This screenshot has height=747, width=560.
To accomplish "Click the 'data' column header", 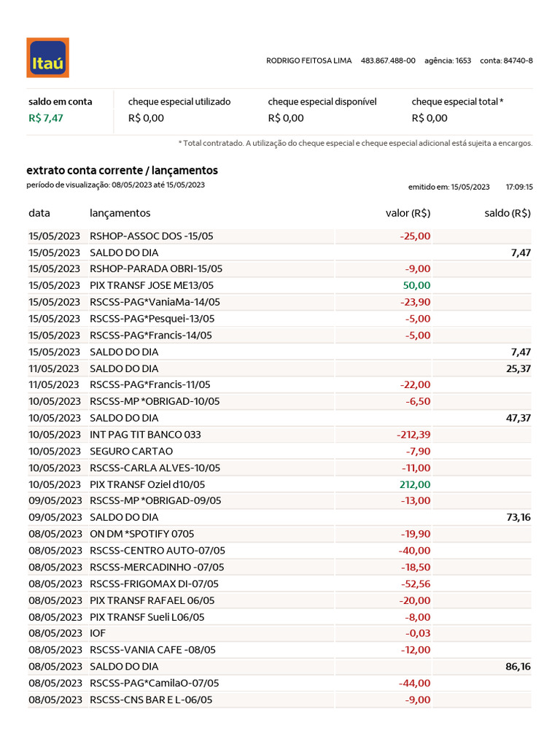I will pyautogui.click(x=39, y=213).
